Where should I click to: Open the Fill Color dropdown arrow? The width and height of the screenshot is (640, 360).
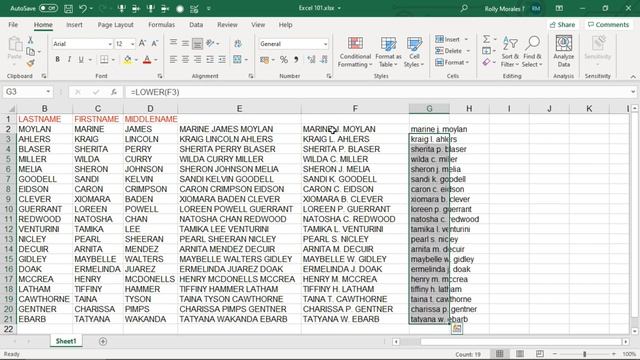click(136, 60)
